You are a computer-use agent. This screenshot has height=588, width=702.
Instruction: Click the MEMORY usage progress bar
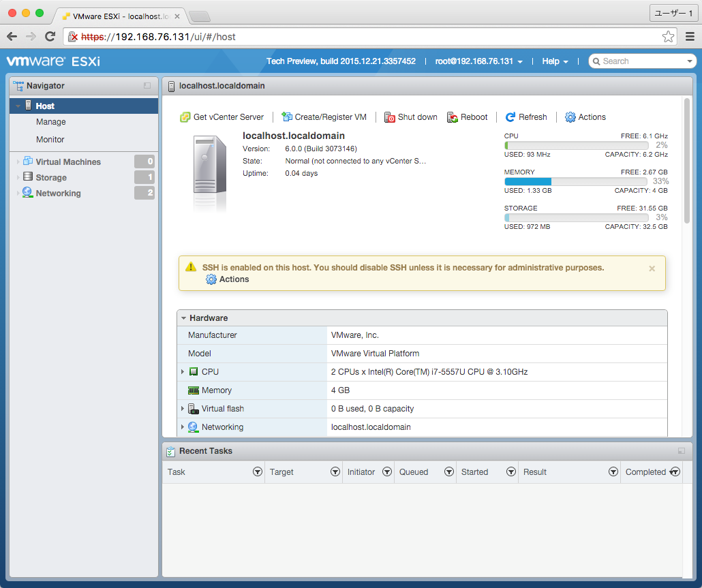tap(576, 181)
